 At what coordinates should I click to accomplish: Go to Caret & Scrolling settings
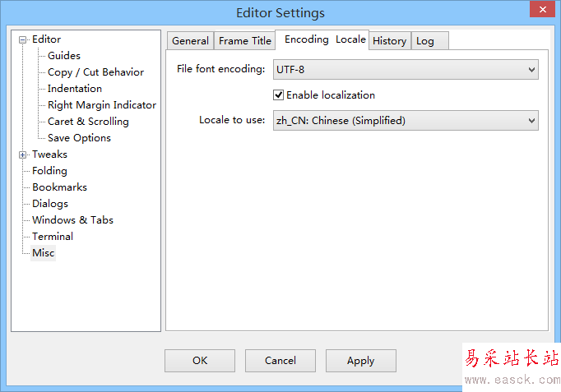click(x=88, y=122)
